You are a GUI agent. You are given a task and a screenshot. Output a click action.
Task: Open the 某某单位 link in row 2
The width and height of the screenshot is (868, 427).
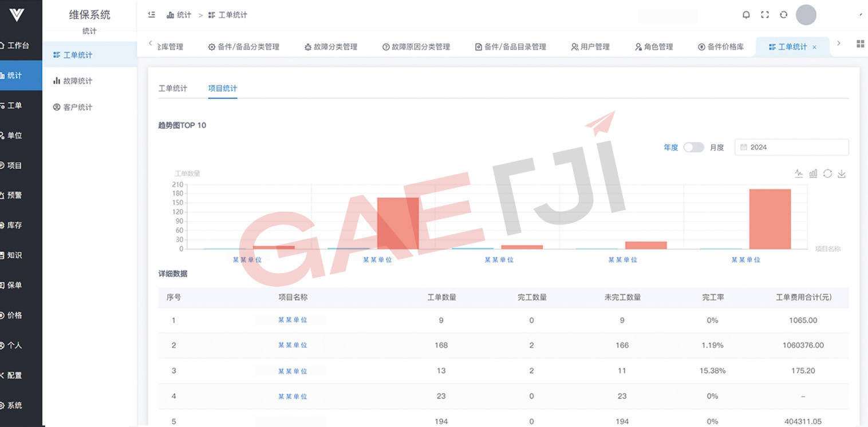click(x=293, y=345)
